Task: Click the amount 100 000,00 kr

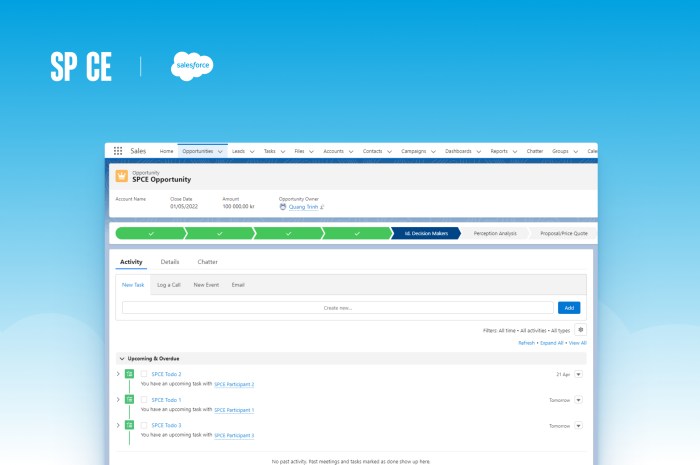Action: pyautogui.click(x=238, y=207)
